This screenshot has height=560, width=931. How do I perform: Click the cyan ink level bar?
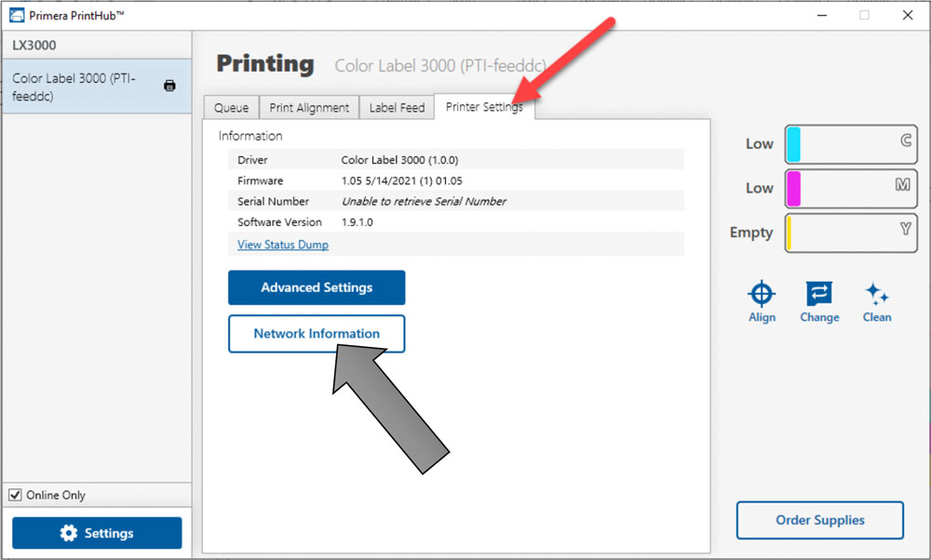point(851,144)
